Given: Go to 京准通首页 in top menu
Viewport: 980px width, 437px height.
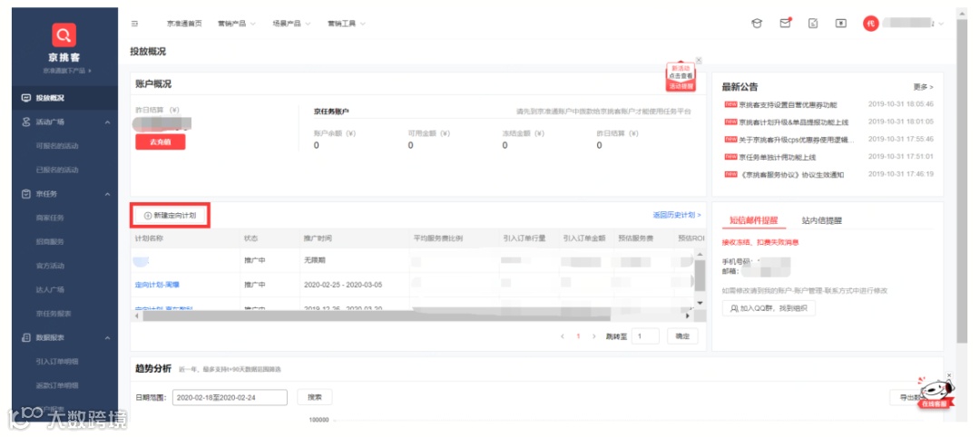Looking at the screenshot, I should tap(184, 24).
